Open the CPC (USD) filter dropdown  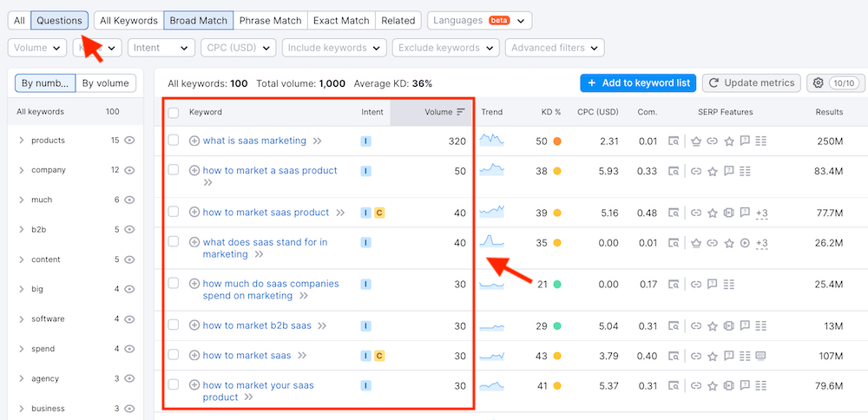pos(236,48)
